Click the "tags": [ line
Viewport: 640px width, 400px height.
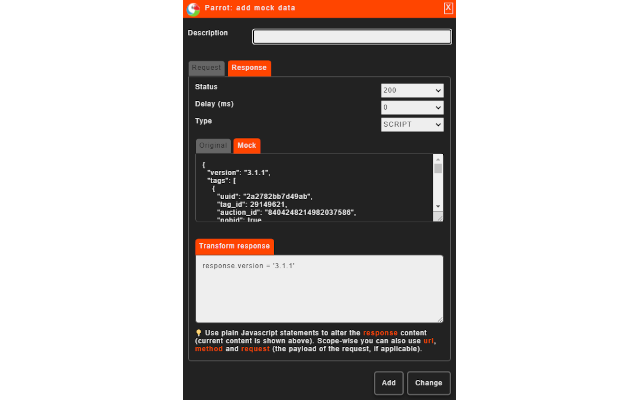pos(221,181)
